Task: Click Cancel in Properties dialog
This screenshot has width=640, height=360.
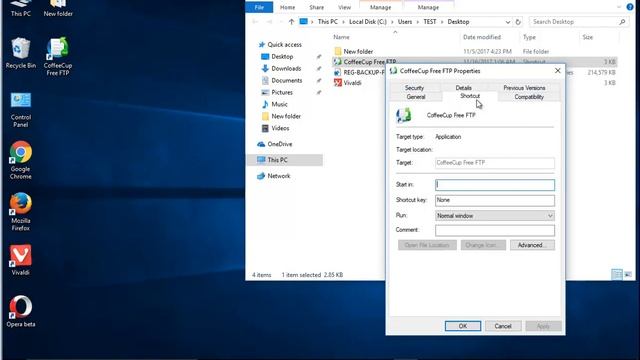Action: point(503,326)
